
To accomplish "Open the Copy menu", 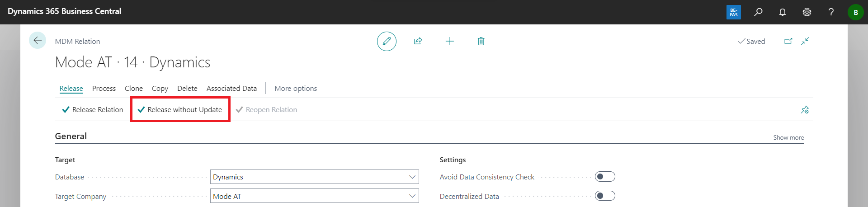I will 160,89.
